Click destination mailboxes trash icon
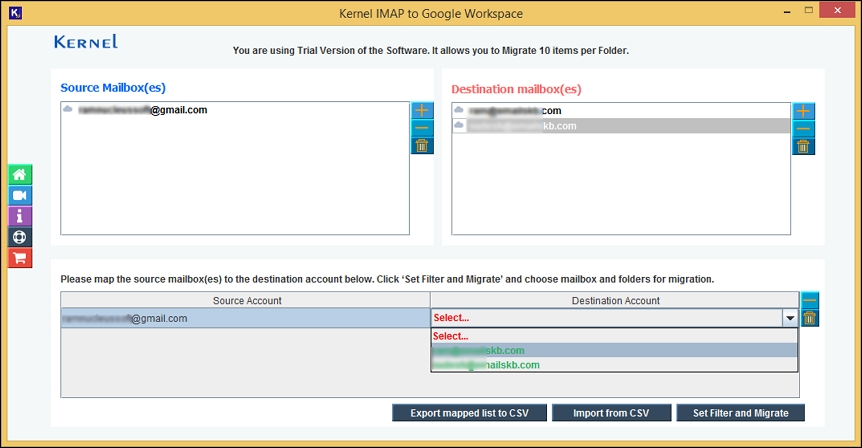The height and width of the screenshot is (448, 862). tap(803, 147)
